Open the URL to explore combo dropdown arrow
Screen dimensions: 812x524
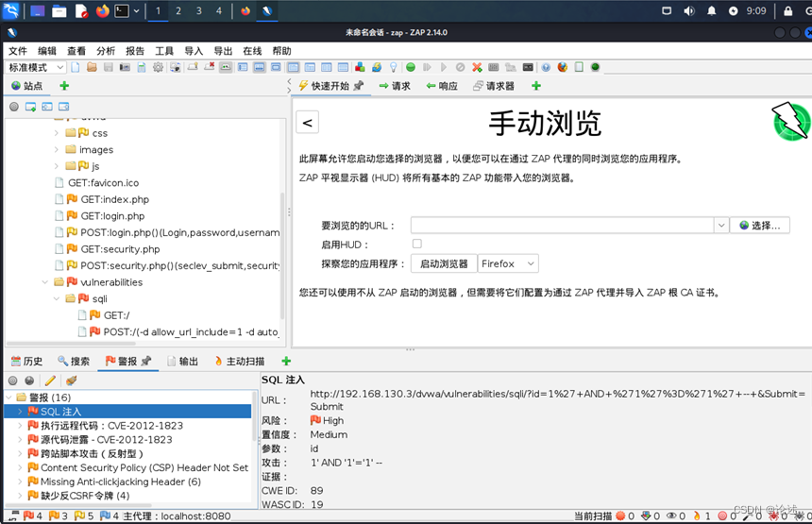(720, 226)
